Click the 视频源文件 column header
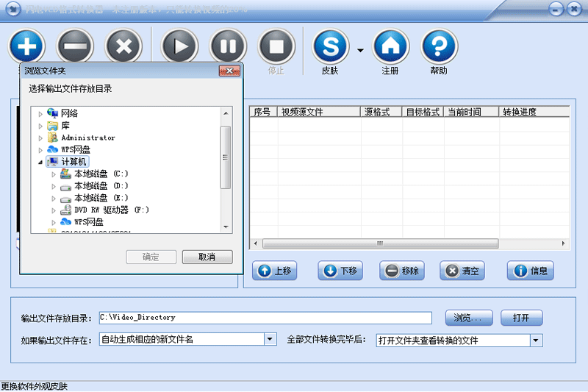The width and height of the screenshot is (588, 392). tap(319, 112)
